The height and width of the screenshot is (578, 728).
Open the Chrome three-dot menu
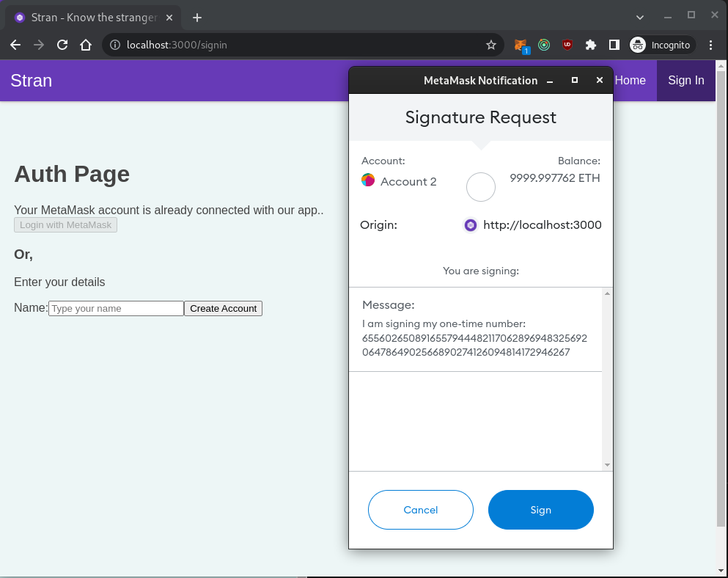(x=711, y=45)
